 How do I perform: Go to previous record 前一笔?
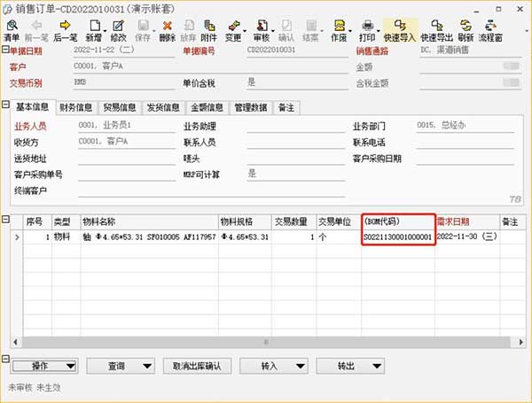click(x=36, y=30)
